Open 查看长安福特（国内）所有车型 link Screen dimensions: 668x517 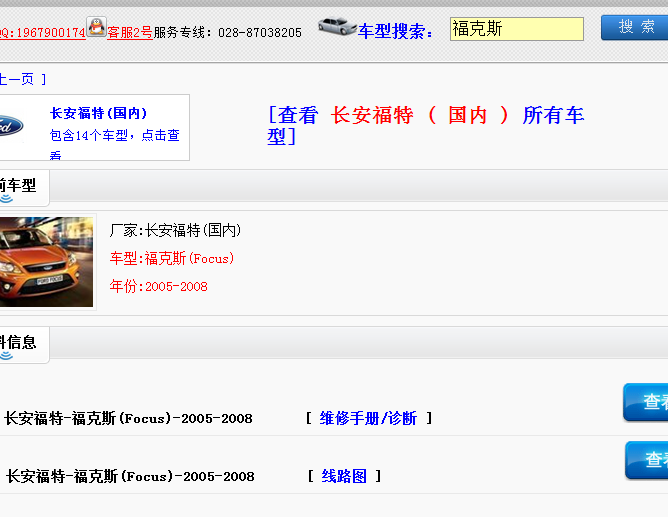[x=426, y=126]
